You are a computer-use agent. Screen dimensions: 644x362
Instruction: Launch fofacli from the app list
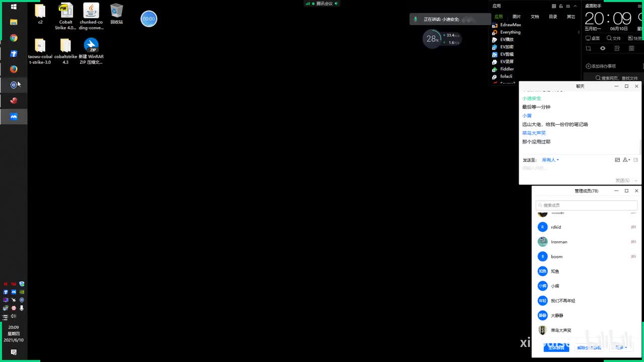pyautogui.click(x=502, y=76)
